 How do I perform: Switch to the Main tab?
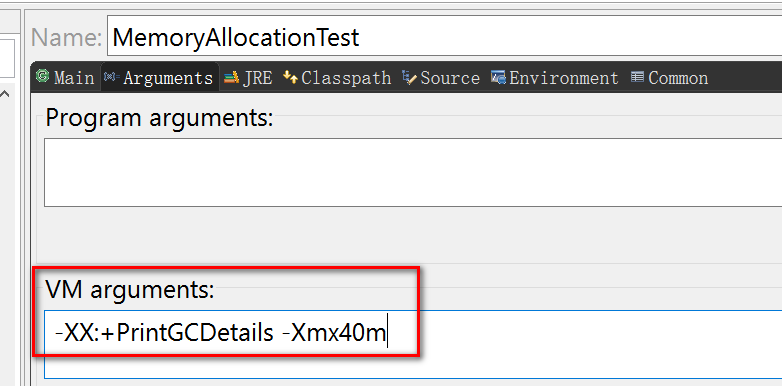pyautogui.click(x=65, y=77)
